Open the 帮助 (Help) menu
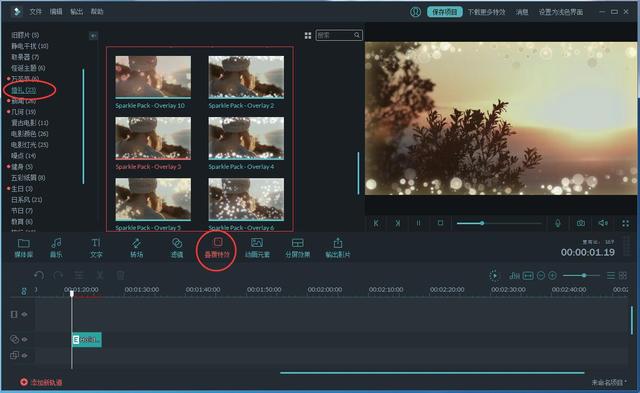 [x=97, y=12]
